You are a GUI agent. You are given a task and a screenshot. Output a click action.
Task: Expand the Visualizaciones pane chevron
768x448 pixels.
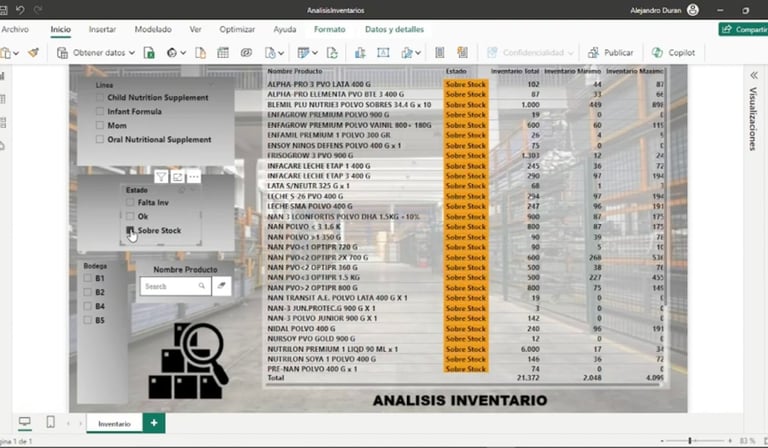754,75
